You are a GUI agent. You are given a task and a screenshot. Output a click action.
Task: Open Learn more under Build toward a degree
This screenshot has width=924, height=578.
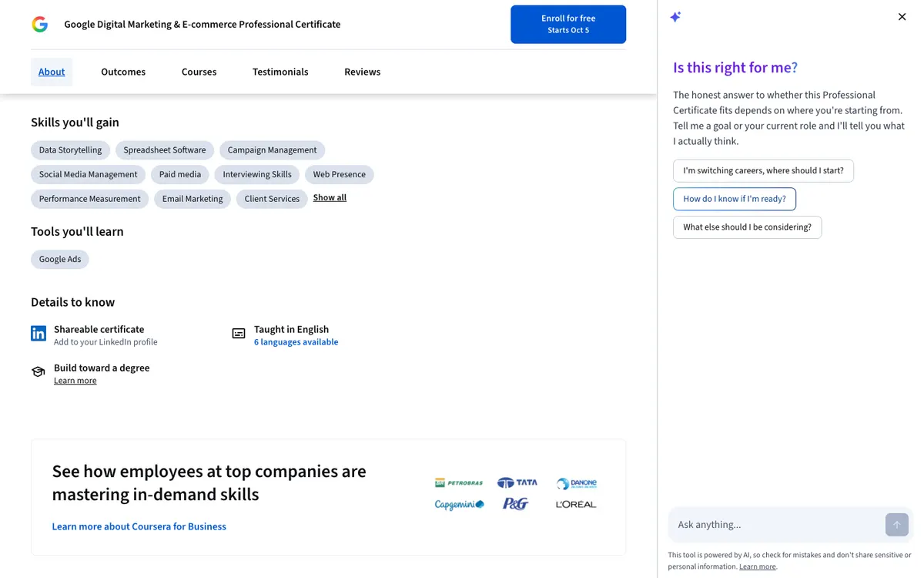pyautogui.click(x=75, y=381)
